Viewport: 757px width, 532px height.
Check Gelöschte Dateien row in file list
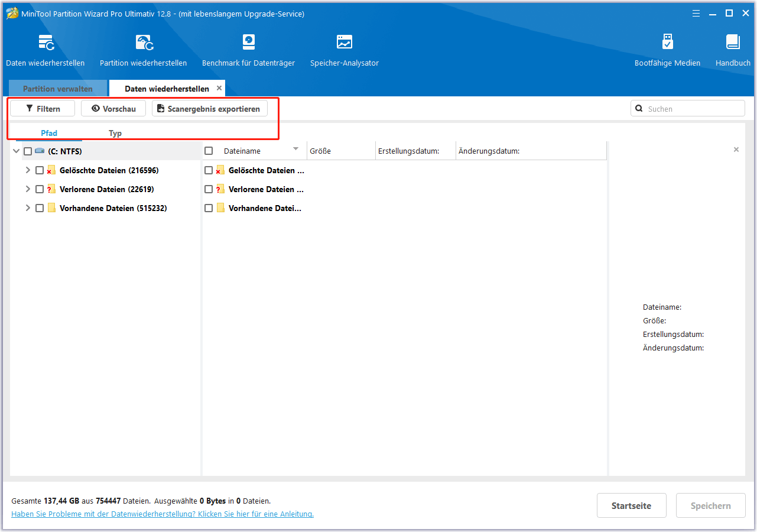point(209,170)
